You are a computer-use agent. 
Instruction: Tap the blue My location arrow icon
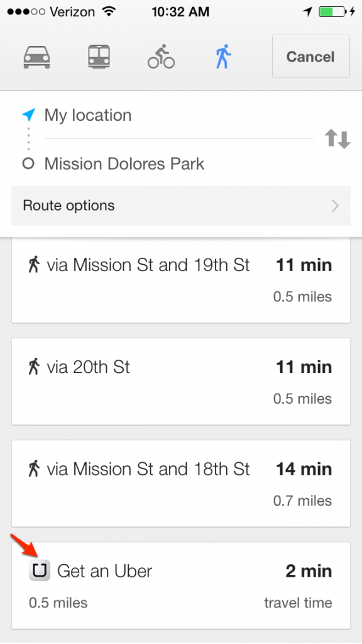tap(28, 115)
